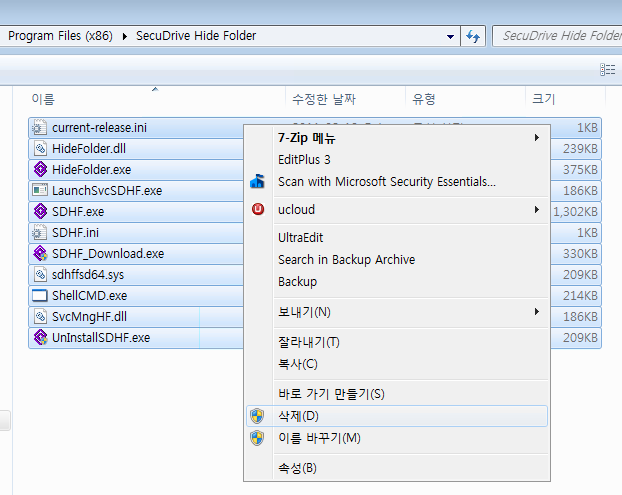Open the address bar history dropdown
The height and width of the screenshot is (495, 622).
[x=450, y=36]
